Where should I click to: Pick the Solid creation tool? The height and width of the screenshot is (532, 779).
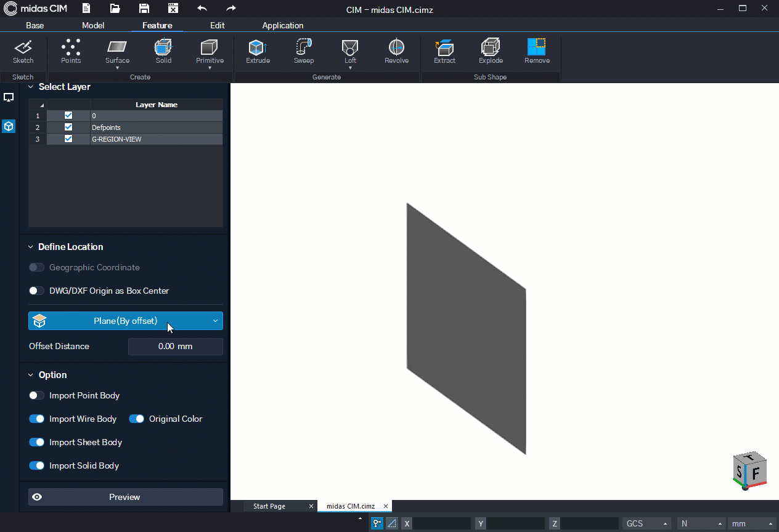click(163, 52)
